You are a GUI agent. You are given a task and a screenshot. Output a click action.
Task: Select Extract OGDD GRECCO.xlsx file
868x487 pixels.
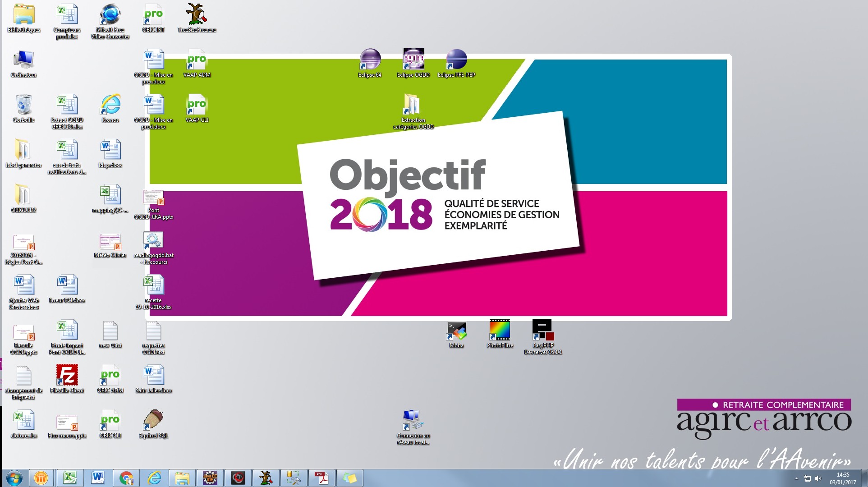point(67,112)
